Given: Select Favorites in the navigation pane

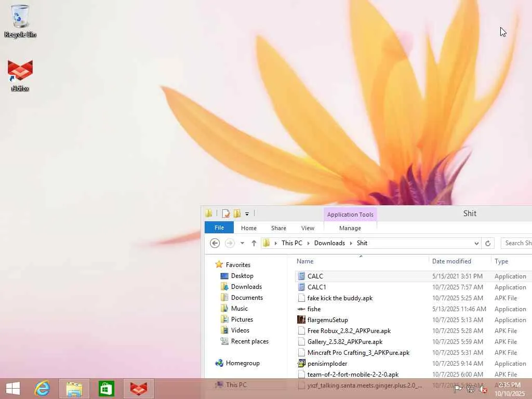Looking at the screenshot, I should (238, 264).
